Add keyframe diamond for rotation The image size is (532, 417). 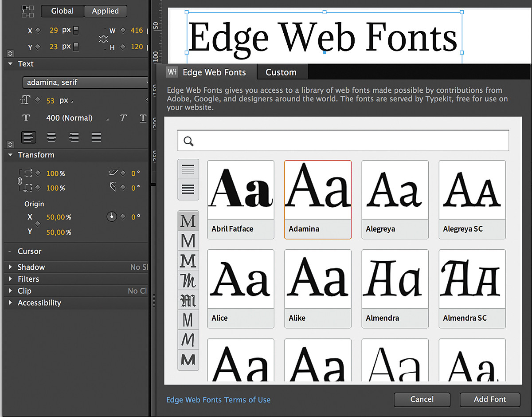pyautogui.click(x=124, y=217)
